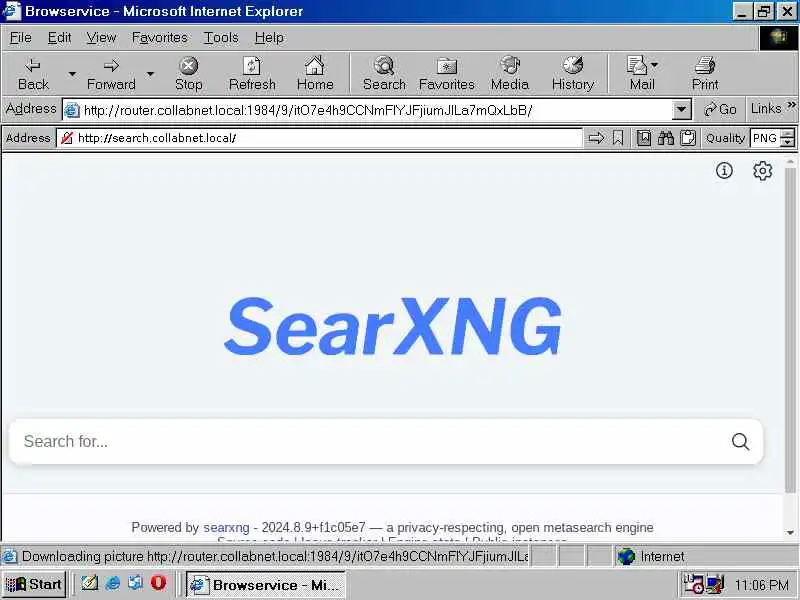Viewport: 800px width, 600px height.
Task: Click the binoculars find icon
Action: coord(666,138)
